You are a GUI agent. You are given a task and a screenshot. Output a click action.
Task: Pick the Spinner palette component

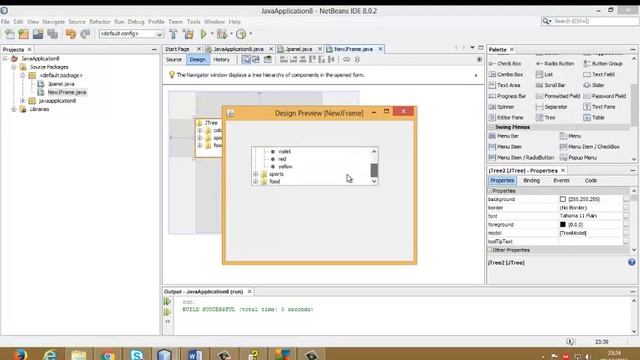tap(502, 107)
